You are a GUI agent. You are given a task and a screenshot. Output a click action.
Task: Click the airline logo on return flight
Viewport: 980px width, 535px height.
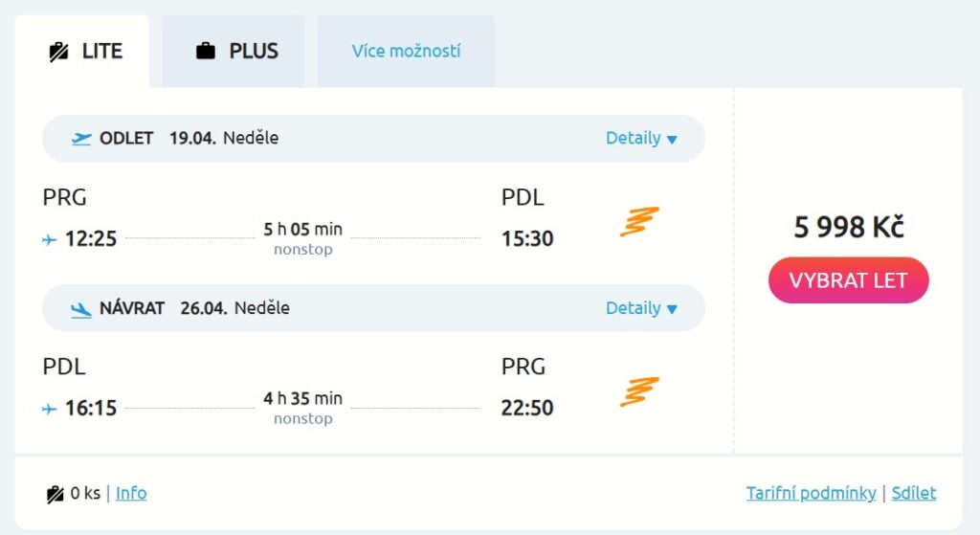(639, 392)
